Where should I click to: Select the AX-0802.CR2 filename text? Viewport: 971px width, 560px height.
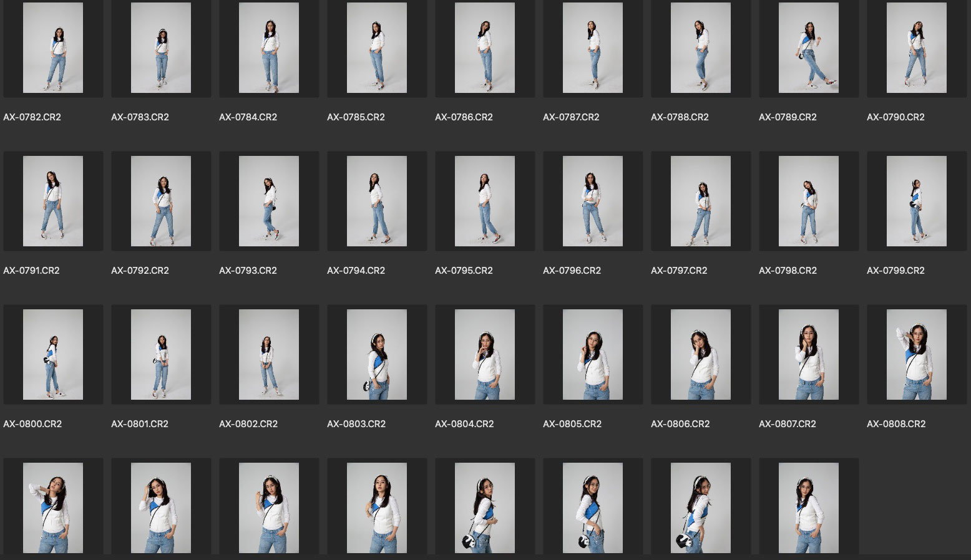coord(248,424)
